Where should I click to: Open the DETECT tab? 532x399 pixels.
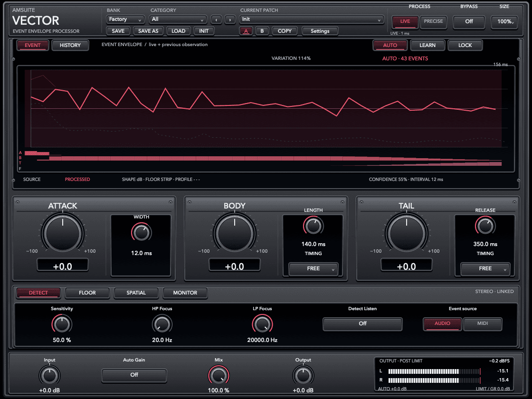click(38, 293)
